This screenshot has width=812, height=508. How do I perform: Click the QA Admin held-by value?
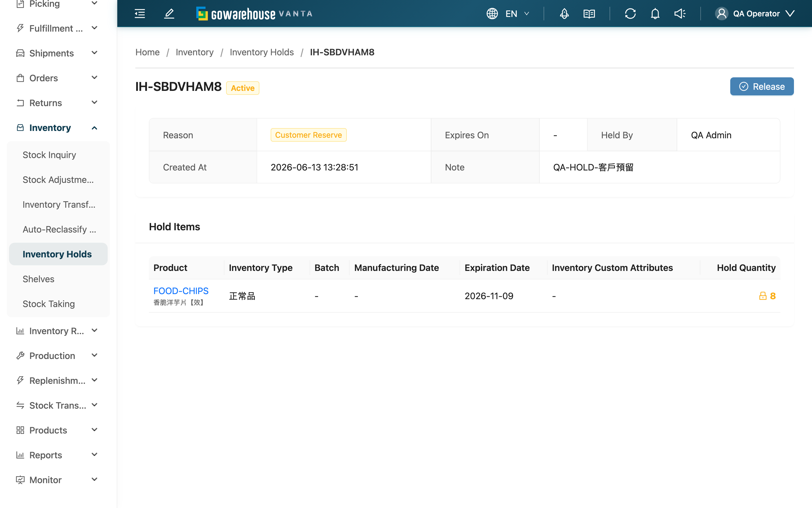[711, 135]
